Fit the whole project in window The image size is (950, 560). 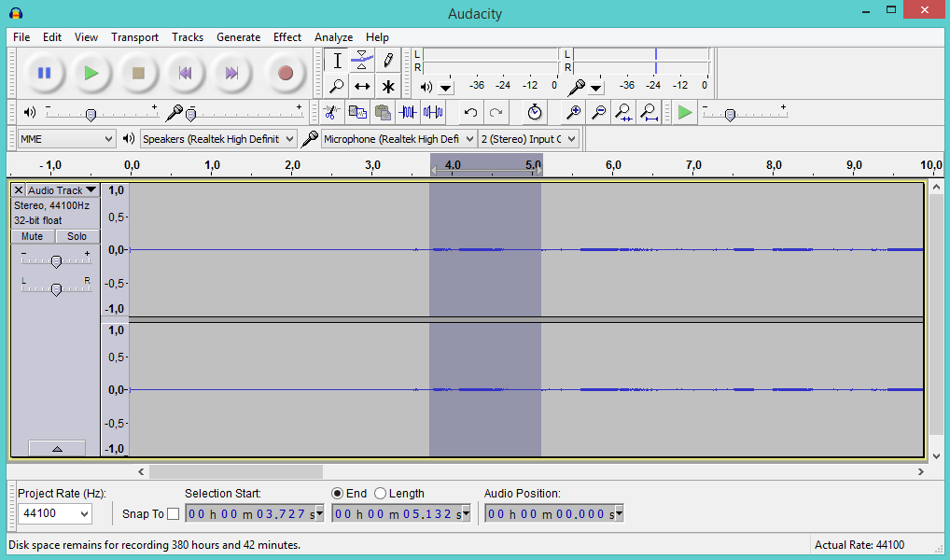[x=649, y=112]
